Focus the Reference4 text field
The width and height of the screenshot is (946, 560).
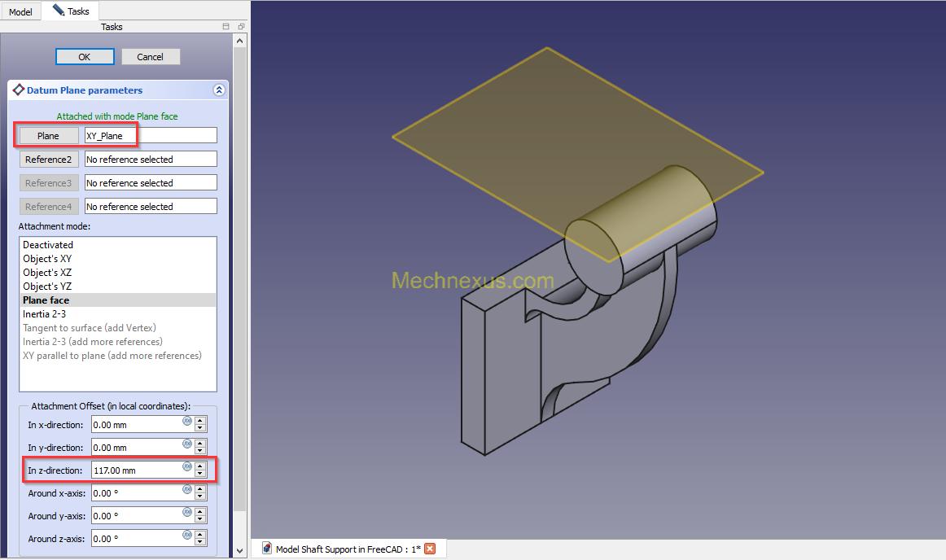(x=151, y=207)
